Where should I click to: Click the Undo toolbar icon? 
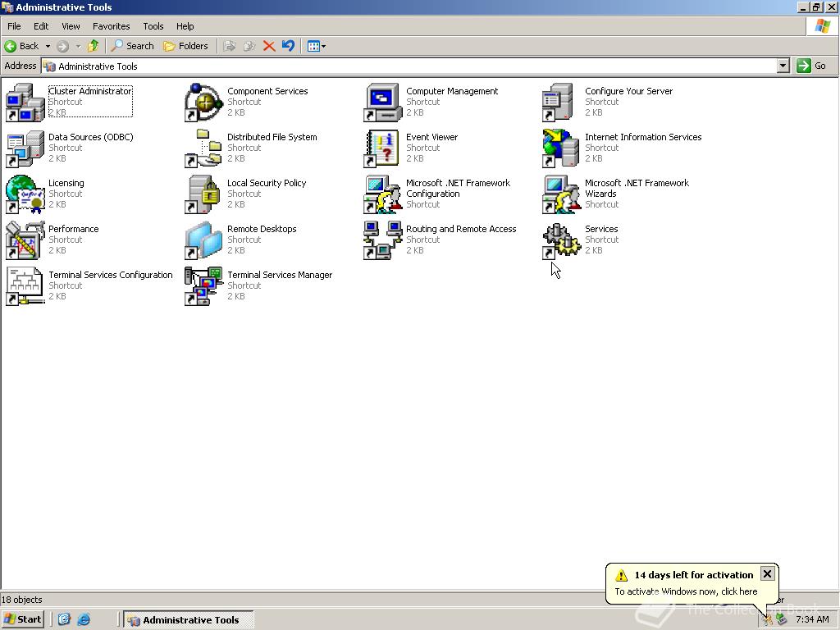(x=288, y=46)
